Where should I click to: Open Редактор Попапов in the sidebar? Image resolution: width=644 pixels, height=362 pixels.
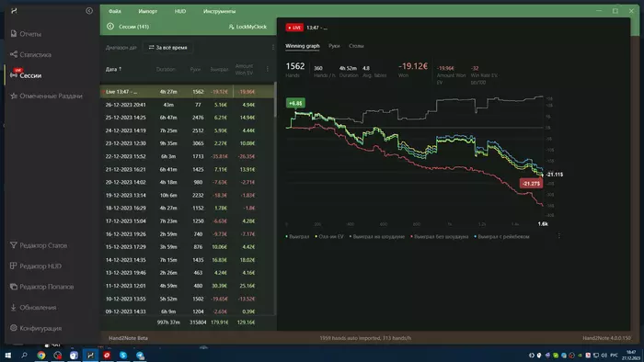coord(42,287)
